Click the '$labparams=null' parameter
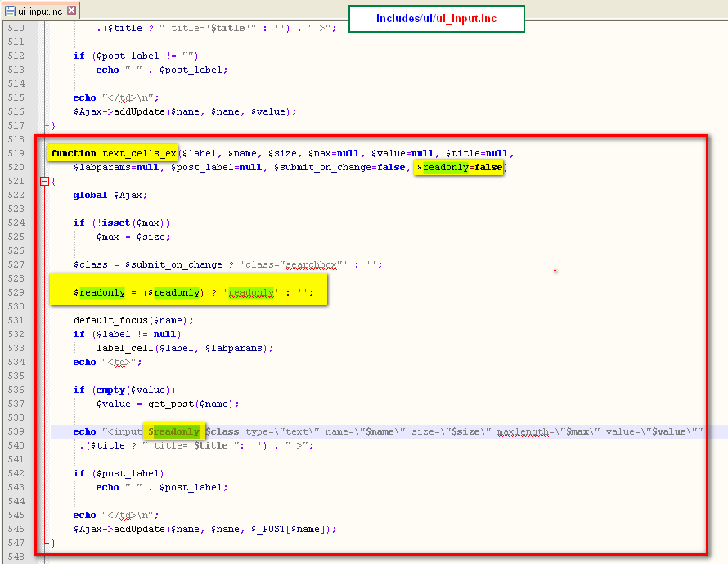 (x=116, y=167)
